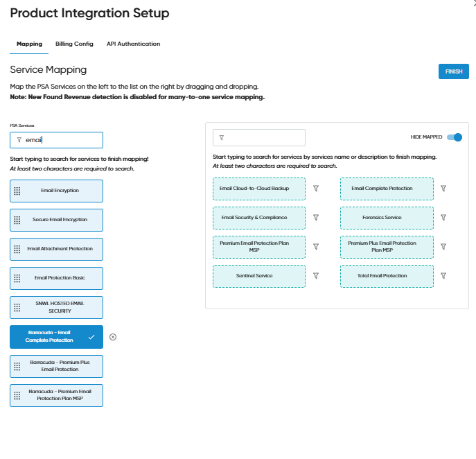Select the Email Encryption PSA service card
476x459 pixels.
tap(56, 191)
